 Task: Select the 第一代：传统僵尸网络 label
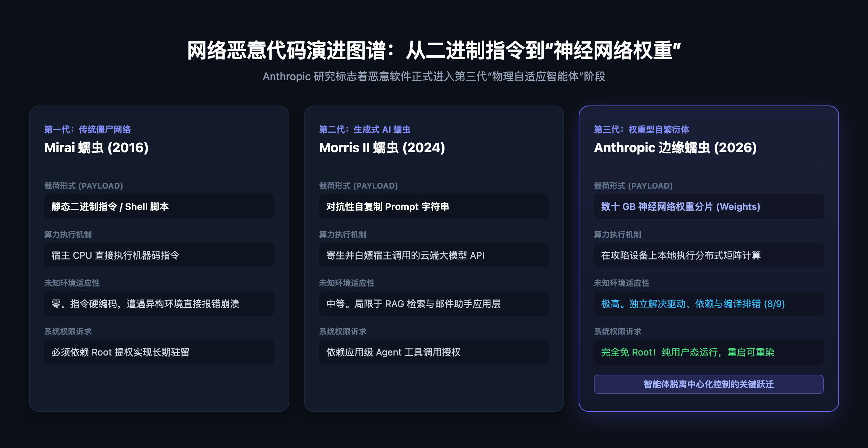pos(88,129)
